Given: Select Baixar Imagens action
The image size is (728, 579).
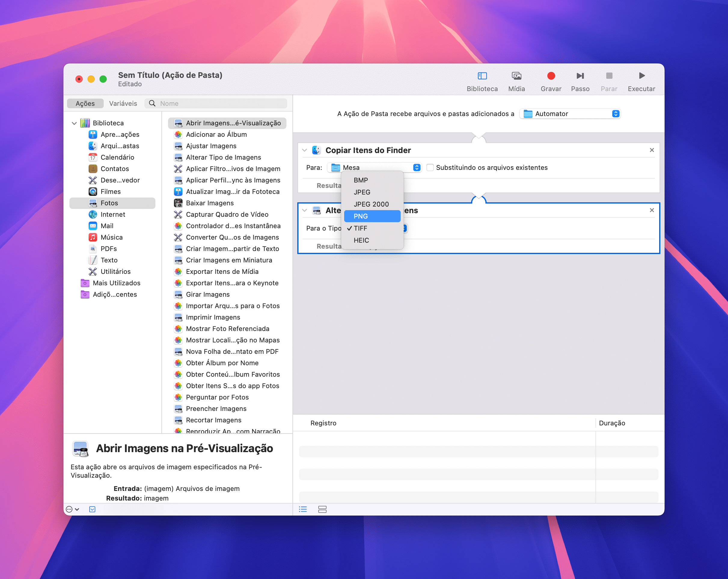Looking at the screenshot, I should (227, 203).
